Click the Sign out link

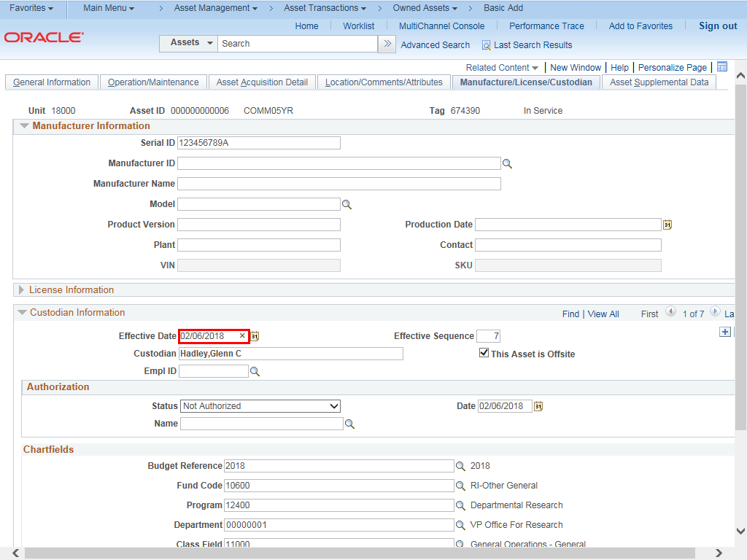718,26
